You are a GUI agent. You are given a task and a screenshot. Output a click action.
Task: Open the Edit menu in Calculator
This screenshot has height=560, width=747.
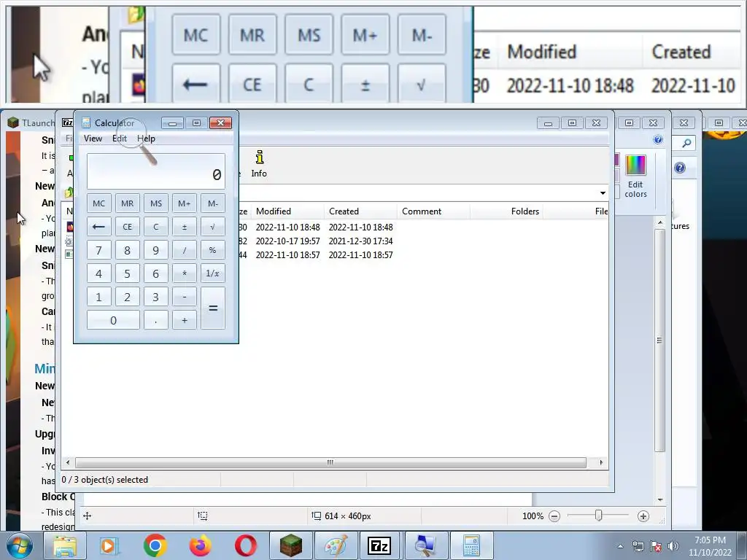pos(120,139)
